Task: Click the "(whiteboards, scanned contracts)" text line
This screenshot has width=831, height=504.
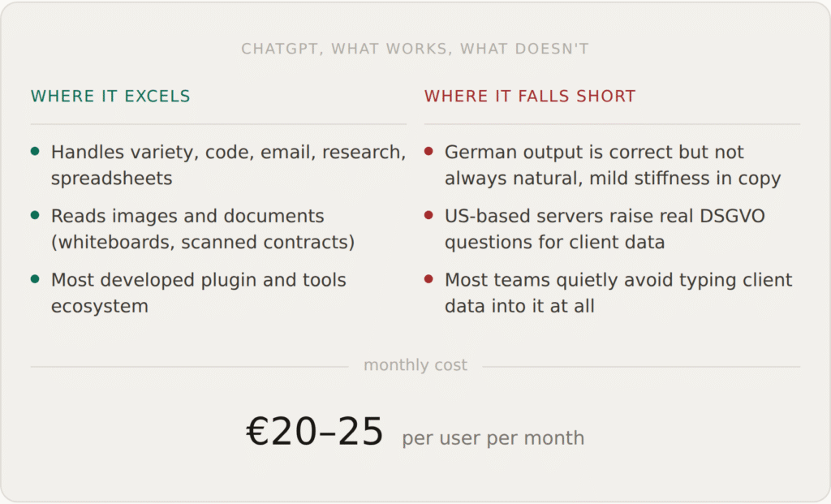Action: point(203,242)
